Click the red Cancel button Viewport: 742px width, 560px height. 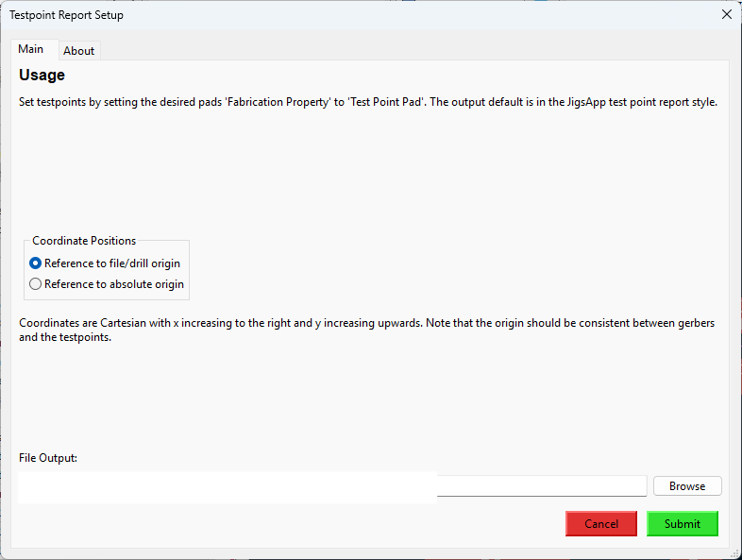[x=601, y=524]
